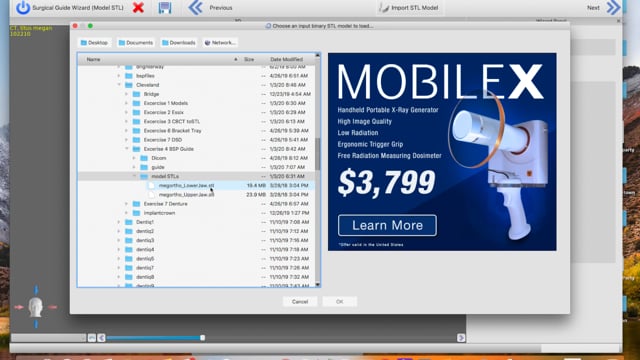
Task: Click the red X cancel wizard icon
Action: tap(138, 7)
